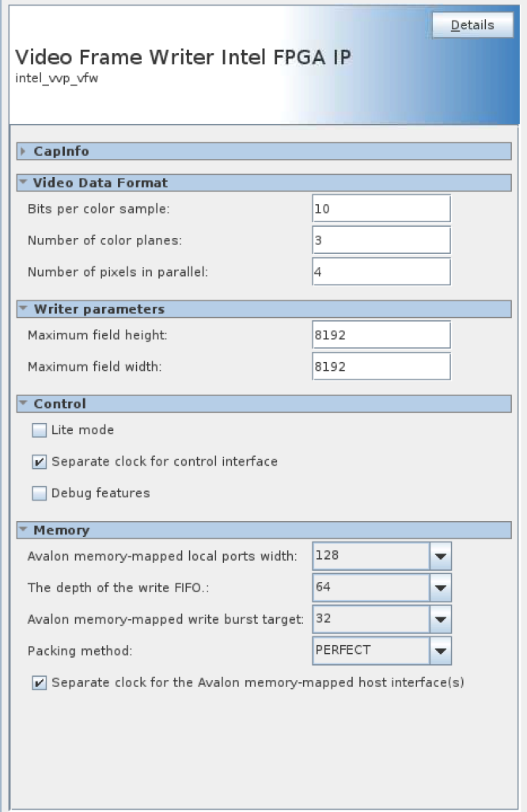Enable the Lite mode checkbox

click(40, 431)
